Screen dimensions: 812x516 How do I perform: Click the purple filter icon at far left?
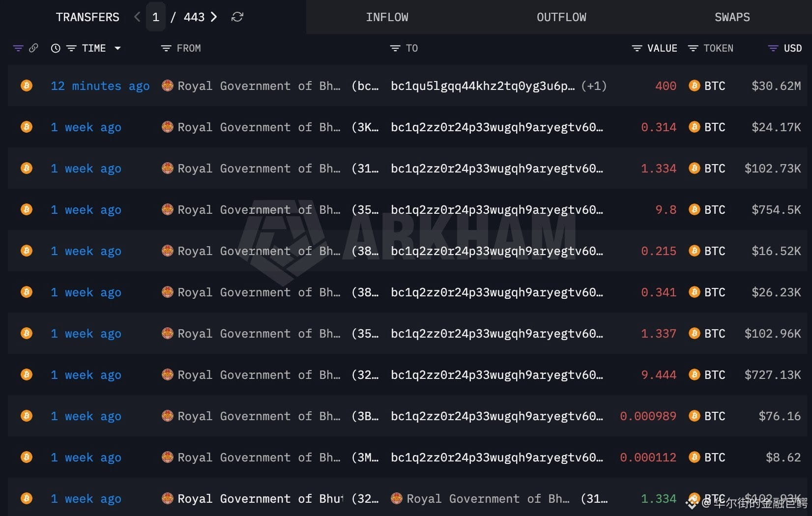[x=18, y=48]
